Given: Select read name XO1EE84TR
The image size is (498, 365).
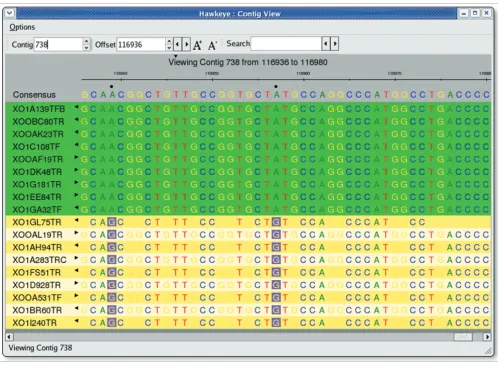Looking at the screenshot, I should (x=37, y=197).
